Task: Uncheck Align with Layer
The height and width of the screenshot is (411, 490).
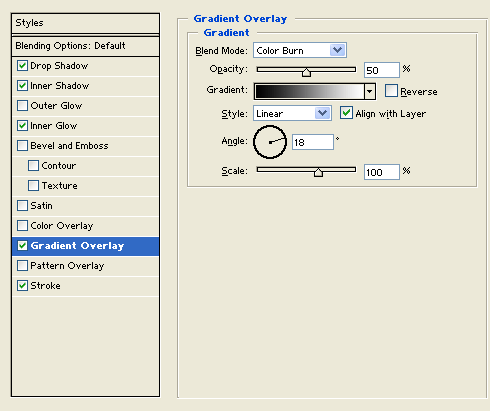Action: (346, 113)
